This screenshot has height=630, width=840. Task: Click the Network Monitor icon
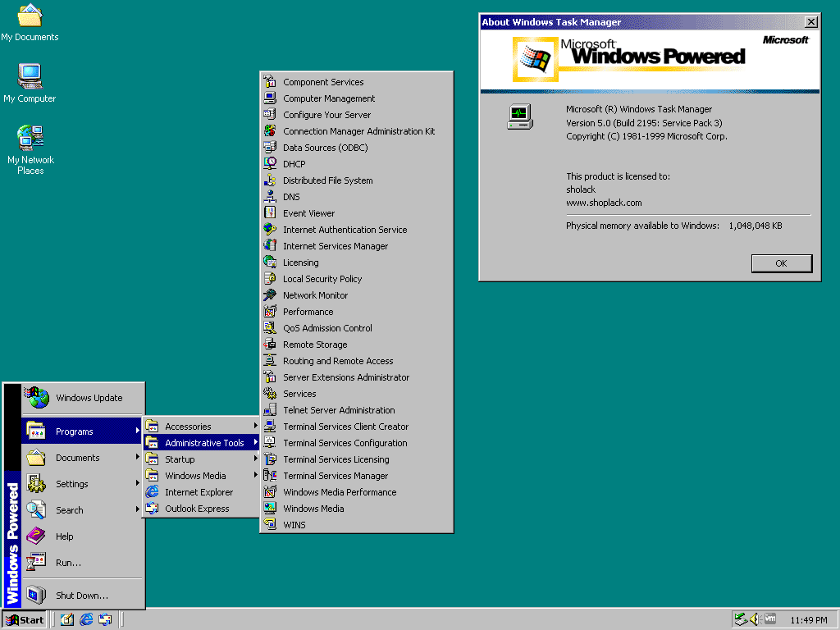click(270, 295)
